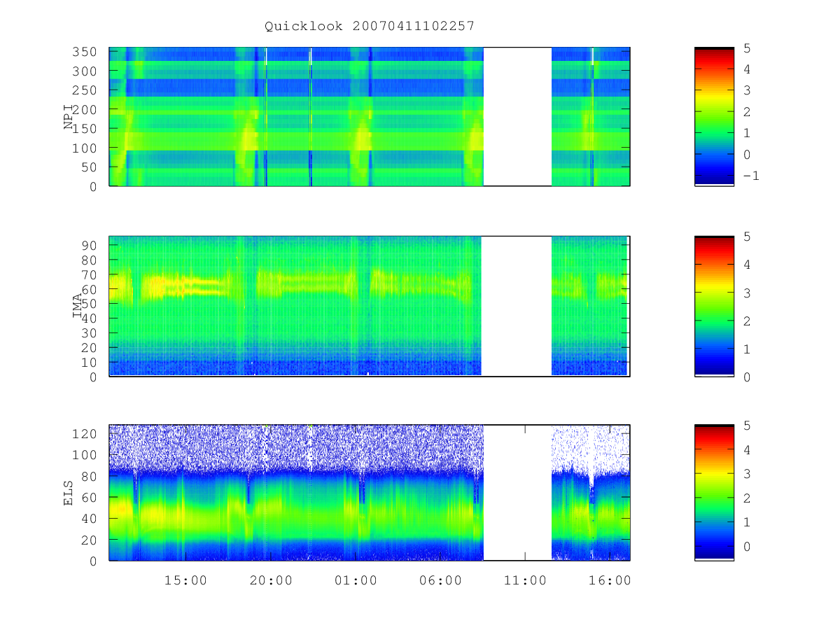The height and width of the screenshot is (630, 840).
Task: Click the title text "Quicklook 20070411102257"
Action: 370,26
